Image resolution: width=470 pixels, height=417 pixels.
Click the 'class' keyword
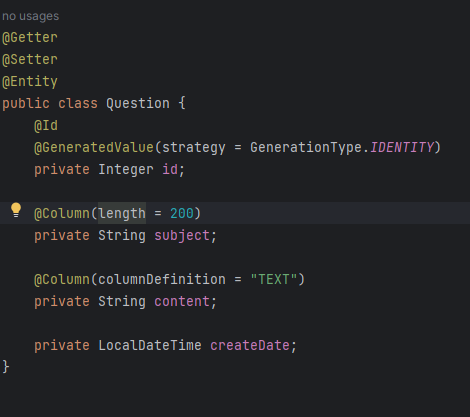point(78,104)
